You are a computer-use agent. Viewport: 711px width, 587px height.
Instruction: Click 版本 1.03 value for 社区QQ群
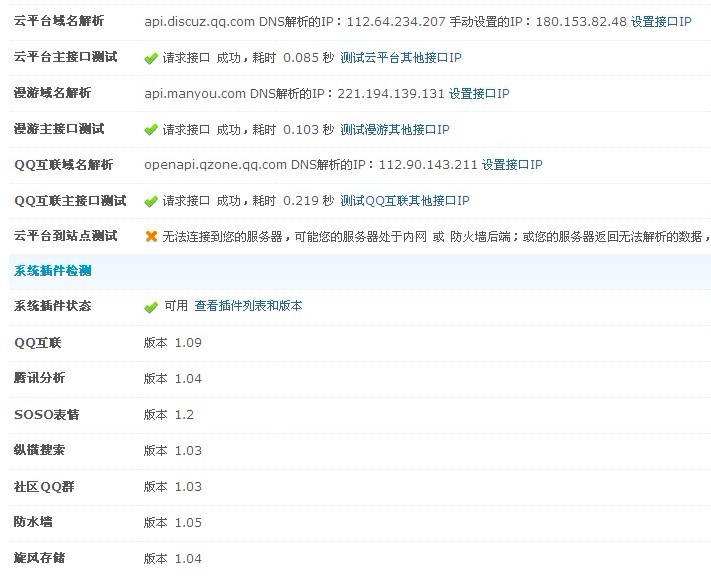click(x=172, y=486)
